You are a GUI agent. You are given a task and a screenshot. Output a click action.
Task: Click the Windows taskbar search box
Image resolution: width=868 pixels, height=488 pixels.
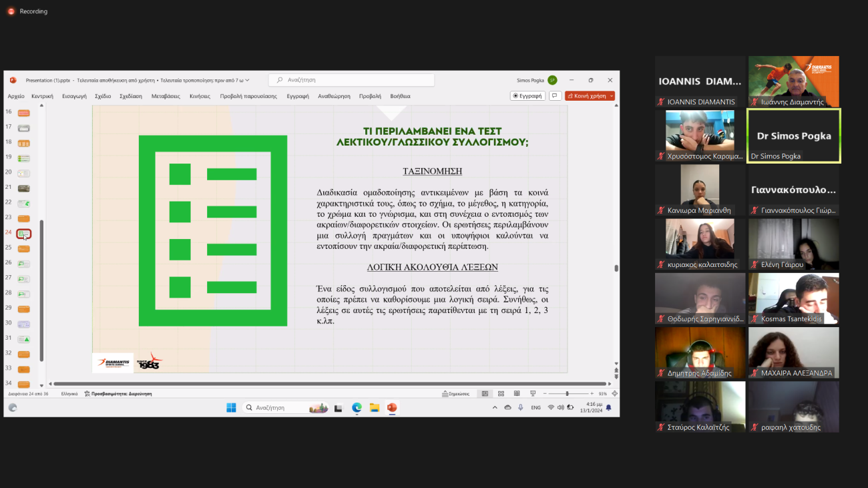285,407
